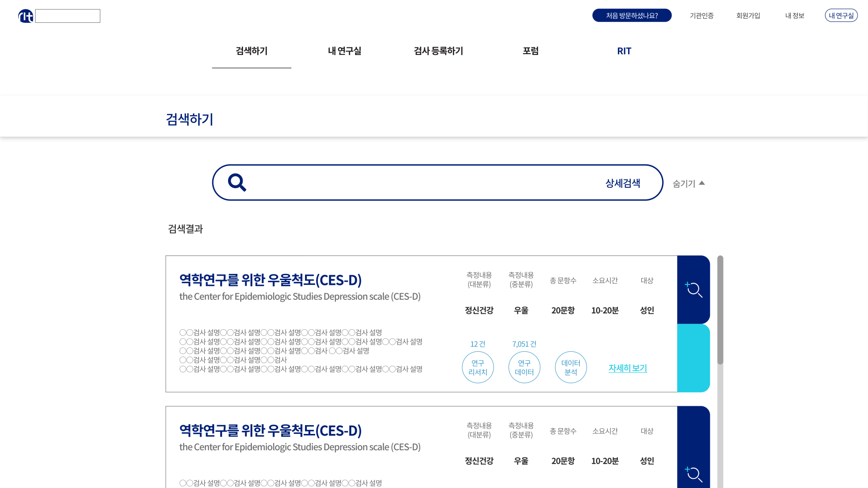The width and height of the screenshot is (868, 488).
Task: Click the cyan panel on first result
Action: tap(694, 358)
